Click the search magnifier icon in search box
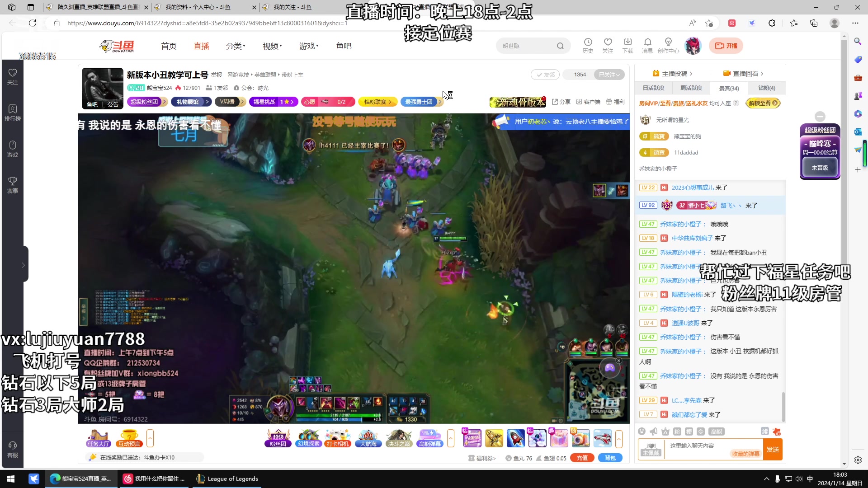 pos(560,46)
